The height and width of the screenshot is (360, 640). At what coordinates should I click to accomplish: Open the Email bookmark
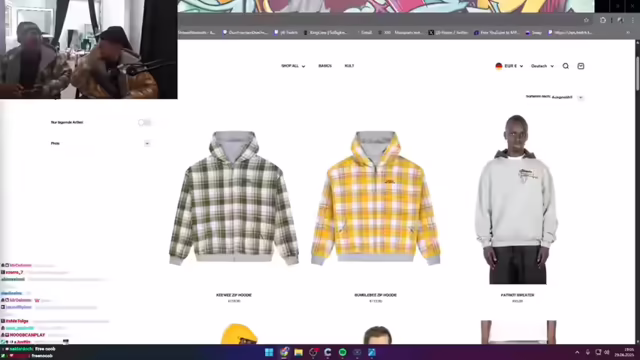tap(365, 33)
